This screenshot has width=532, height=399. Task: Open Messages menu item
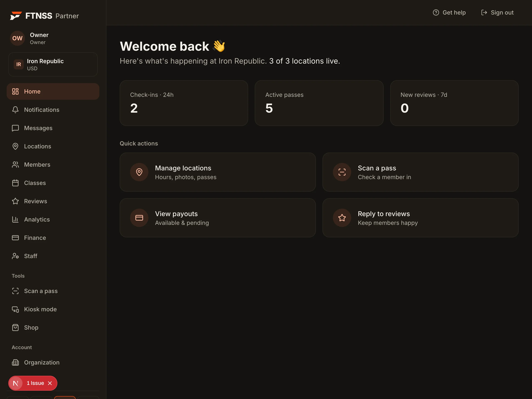[x=53, y=128]
